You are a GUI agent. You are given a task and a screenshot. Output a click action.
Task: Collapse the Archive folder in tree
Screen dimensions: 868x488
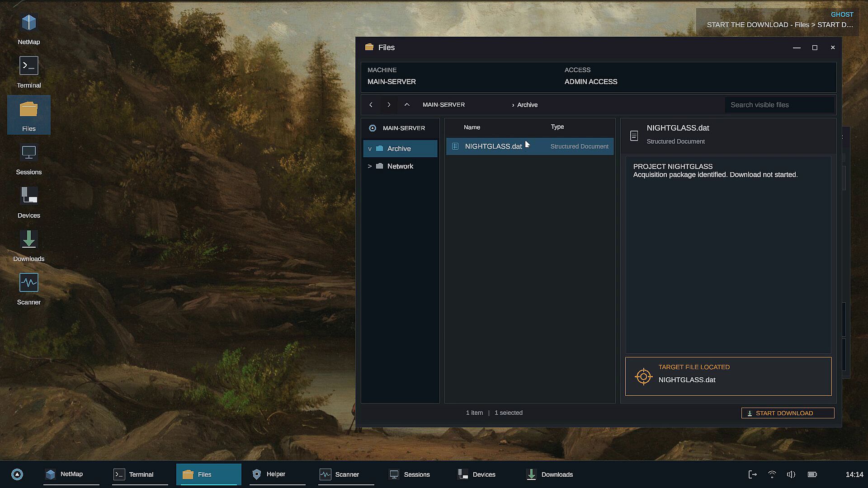click(x=370, y=149)
